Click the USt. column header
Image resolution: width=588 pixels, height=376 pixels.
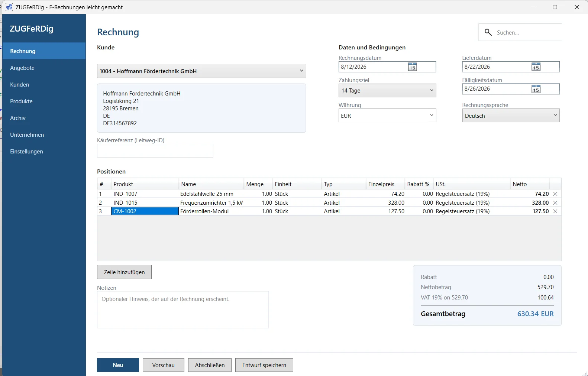(472, 184)
